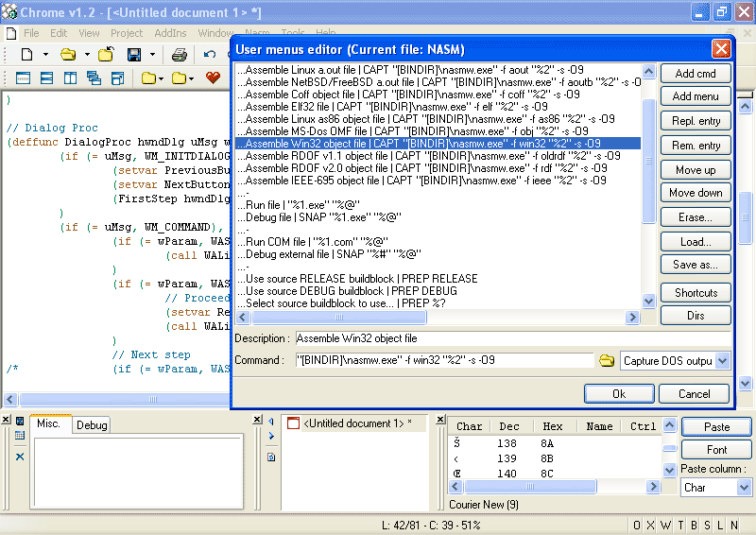Toggle the N indicator in status bar
Screen dimensions: 756x535
[734, 526]
